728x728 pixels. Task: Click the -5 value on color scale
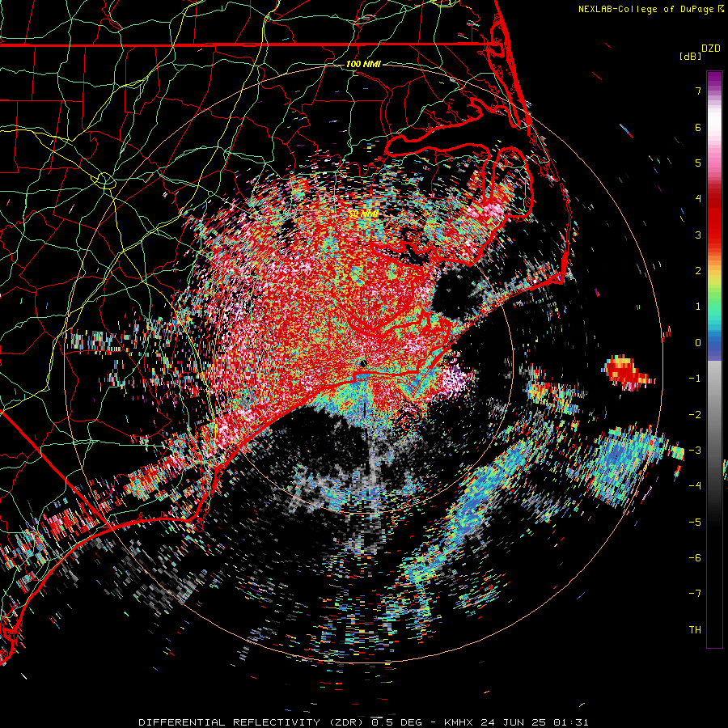[695, 523]
